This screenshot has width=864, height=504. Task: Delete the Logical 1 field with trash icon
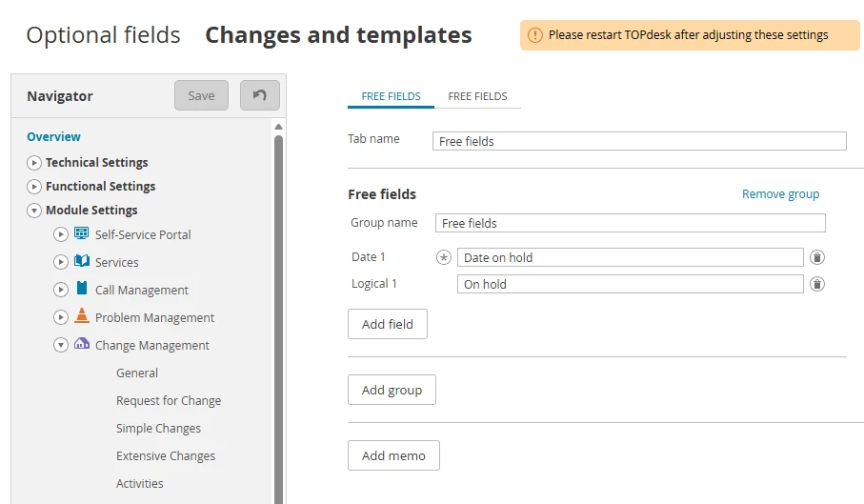tap(817, 284)
